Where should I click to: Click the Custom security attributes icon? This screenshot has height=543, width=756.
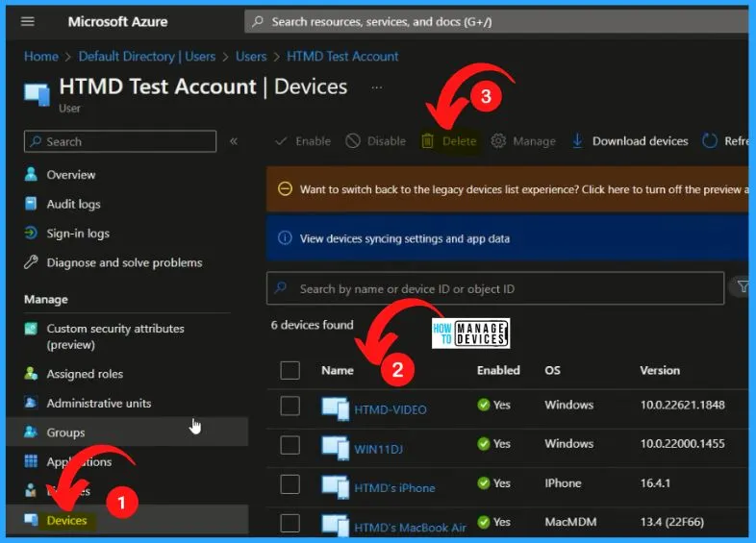(31, 329)
